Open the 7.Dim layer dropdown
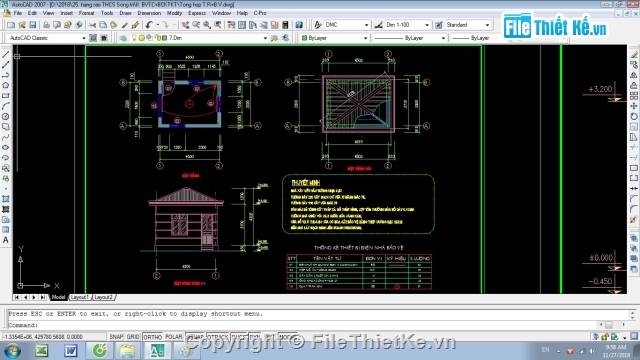640x360 pixels. click(265, 38)
